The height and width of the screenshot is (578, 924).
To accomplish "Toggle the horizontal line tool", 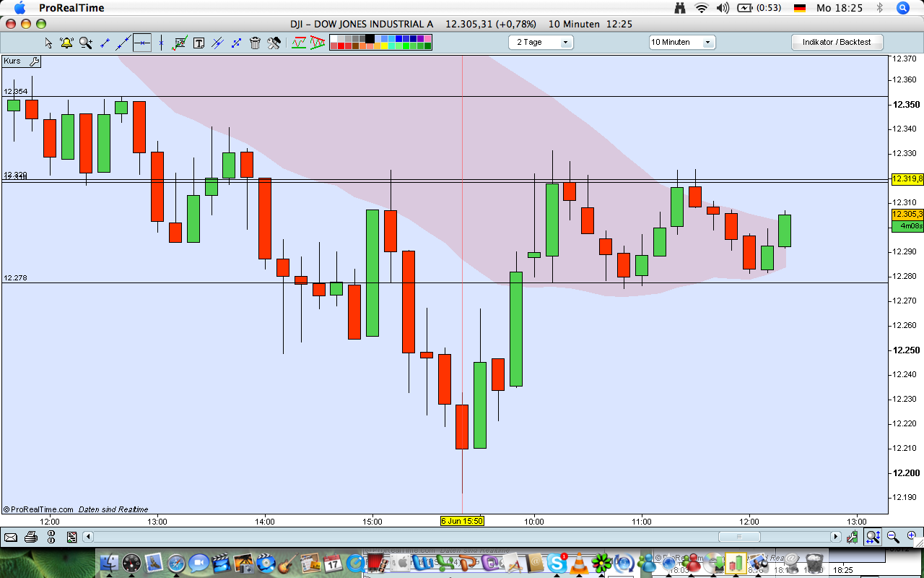I will coord(142,43).
